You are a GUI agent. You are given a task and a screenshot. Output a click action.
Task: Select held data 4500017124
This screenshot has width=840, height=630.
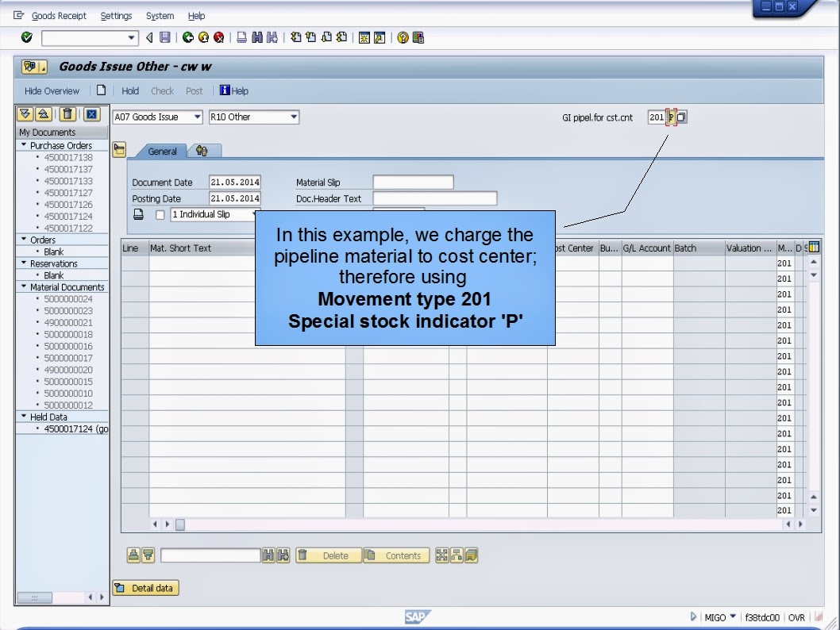(76, 428)
